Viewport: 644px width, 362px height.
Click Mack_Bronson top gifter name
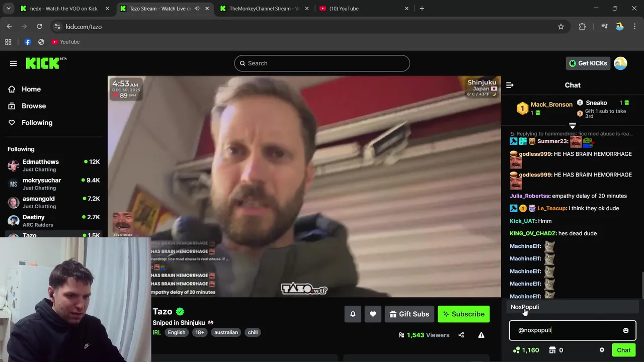click(551, 105)
